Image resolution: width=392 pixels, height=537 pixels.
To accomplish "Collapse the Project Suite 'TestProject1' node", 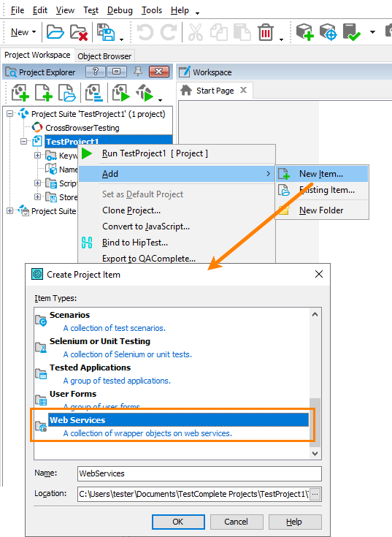I will point(10,113).
